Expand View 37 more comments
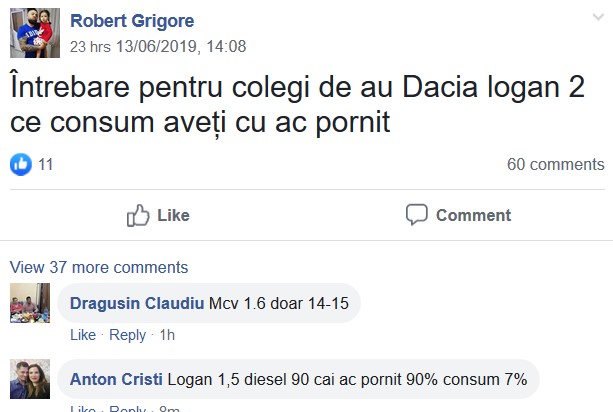This screenshot has width=613, height=412. click(x=99, y=267)
